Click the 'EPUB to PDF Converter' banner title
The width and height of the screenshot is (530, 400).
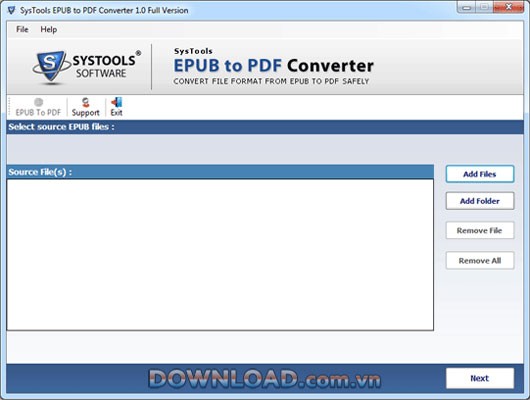click(x=273, y=66)
